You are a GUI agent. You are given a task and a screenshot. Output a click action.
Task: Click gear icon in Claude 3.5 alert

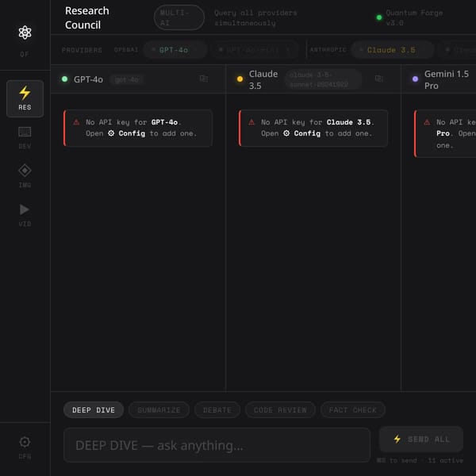286,133
